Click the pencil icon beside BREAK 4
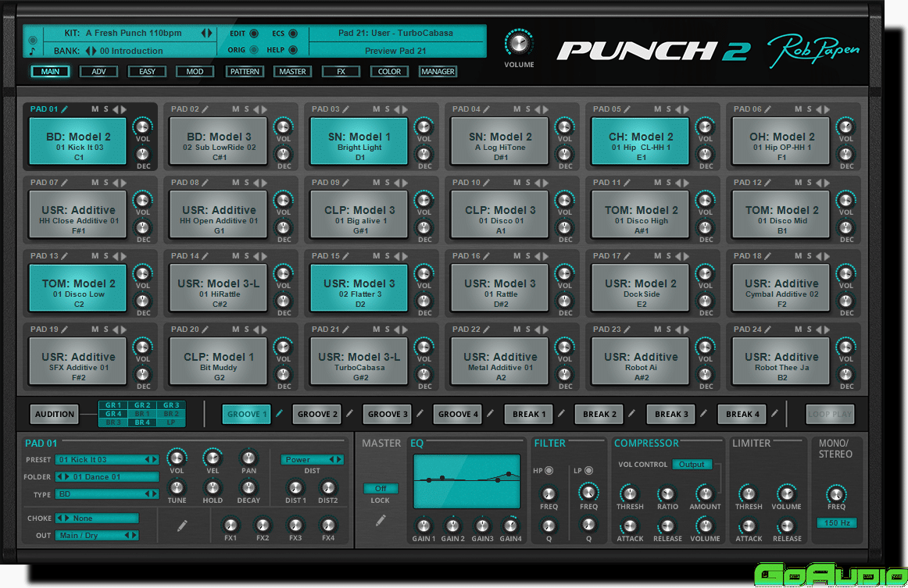The height and width of the screenshot is (588, 908). (774, 413)
